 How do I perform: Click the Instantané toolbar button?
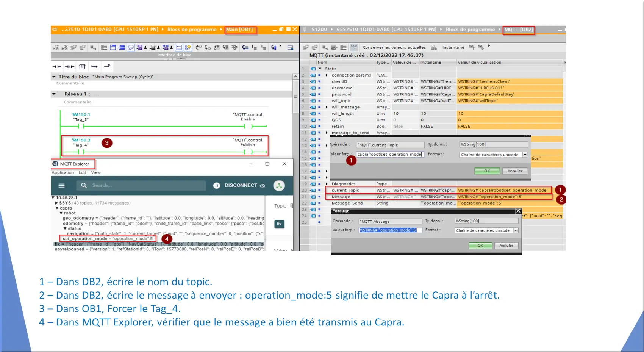pos(453,47)
